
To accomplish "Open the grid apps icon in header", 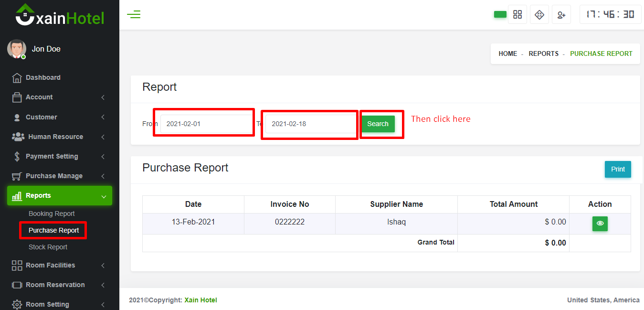I will (x=517, y=15).
